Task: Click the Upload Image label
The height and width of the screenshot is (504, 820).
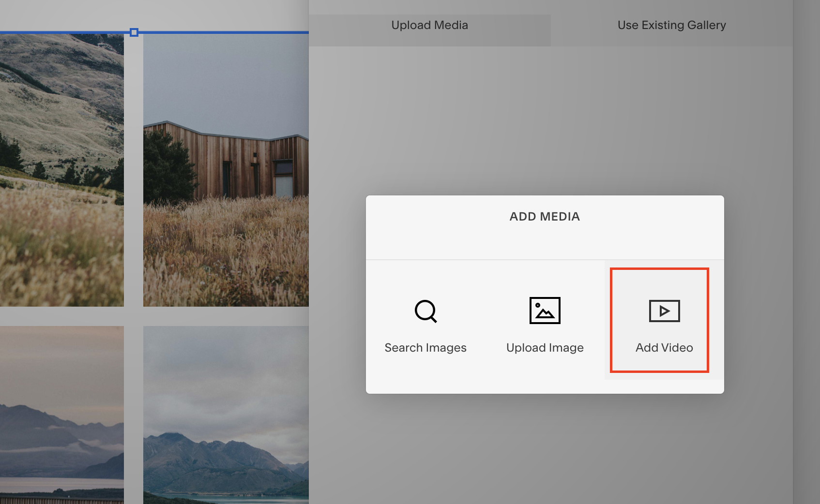Action: pyautogui.click(x=545, y=348)
